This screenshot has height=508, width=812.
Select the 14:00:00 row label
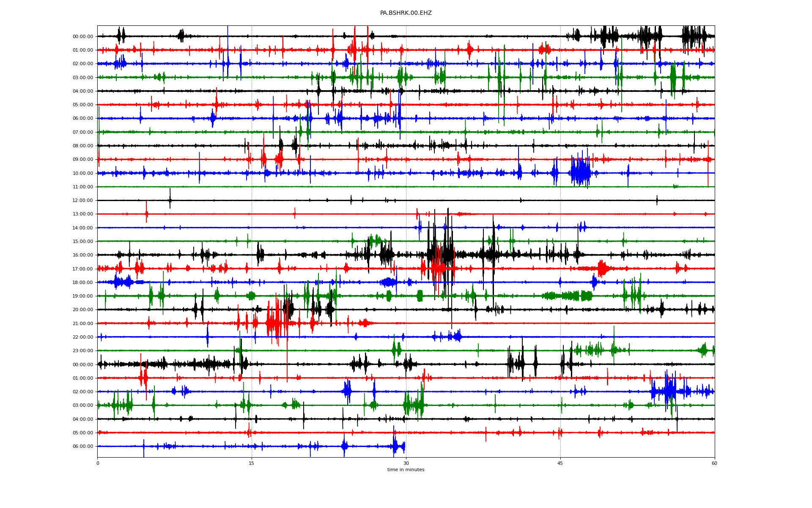point(83,228)
